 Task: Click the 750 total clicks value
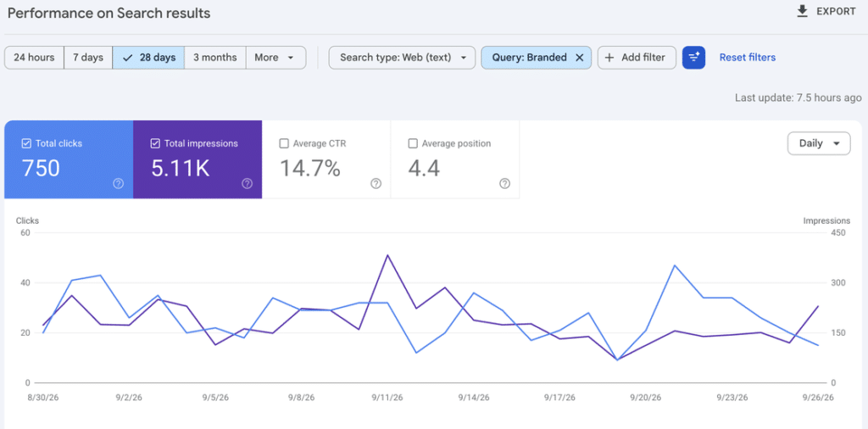pos(41,168)
